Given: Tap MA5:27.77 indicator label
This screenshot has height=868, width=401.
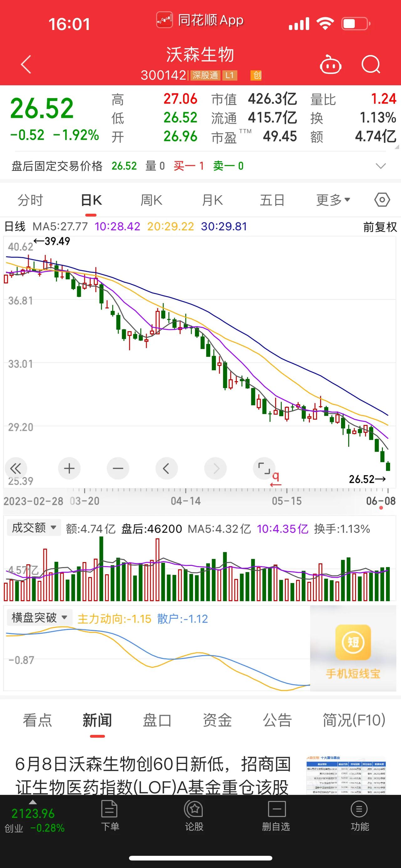Looking at the screenshot, I should pos(60,226).
